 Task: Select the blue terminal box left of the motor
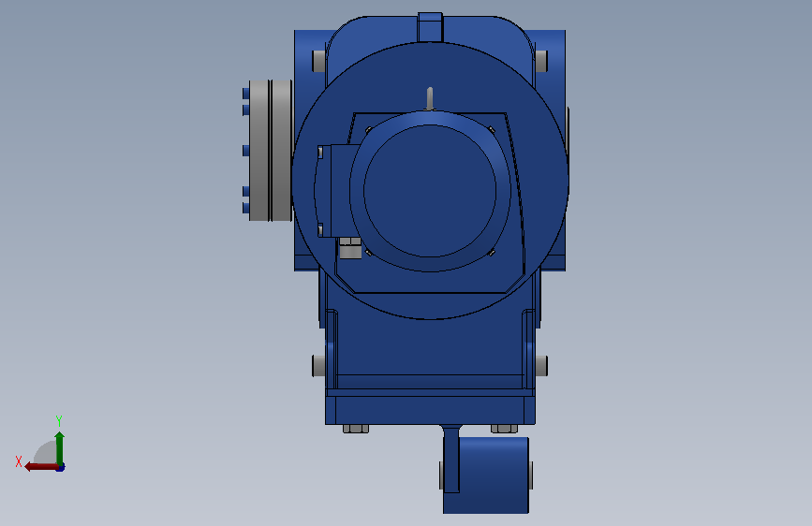pos(335,191)
